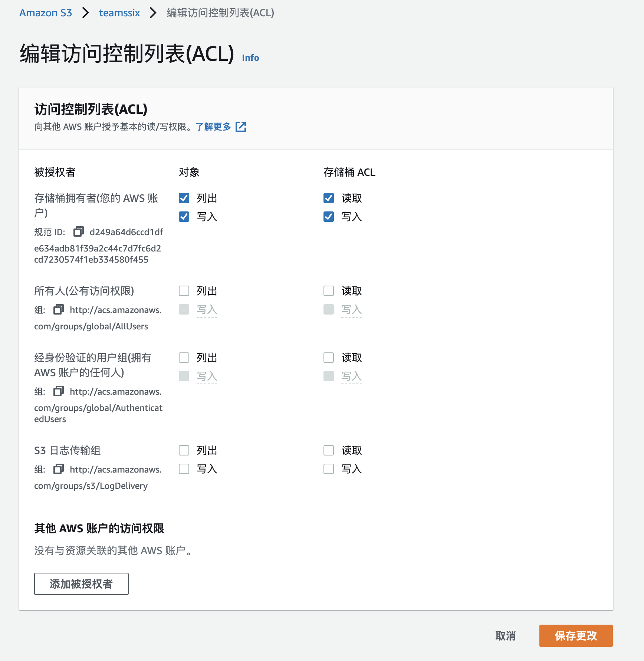Enable 写入 objects for S3 日志传输组
The height and width of the screenshot is (661, 644).
coord(184,469)
